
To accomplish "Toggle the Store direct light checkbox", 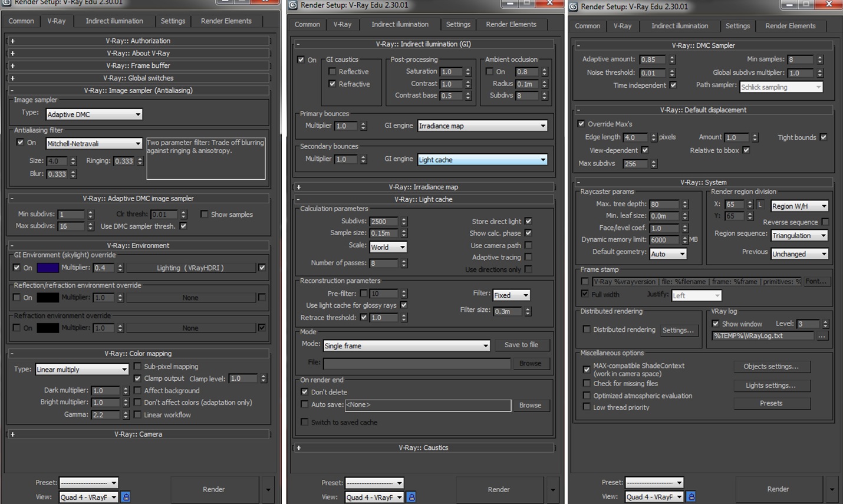I will pos(528,221).
